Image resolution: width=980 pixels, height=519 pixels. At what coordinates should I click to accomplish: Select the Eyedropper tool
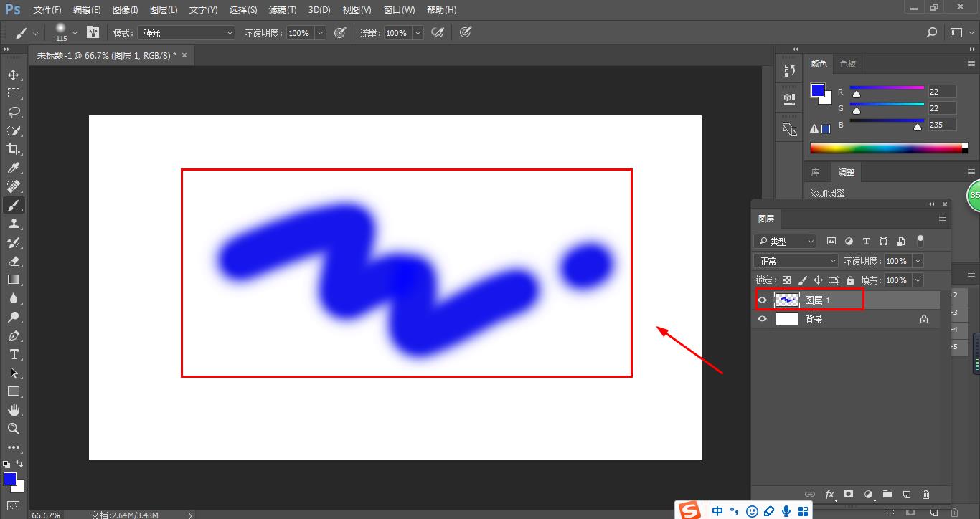14,168
